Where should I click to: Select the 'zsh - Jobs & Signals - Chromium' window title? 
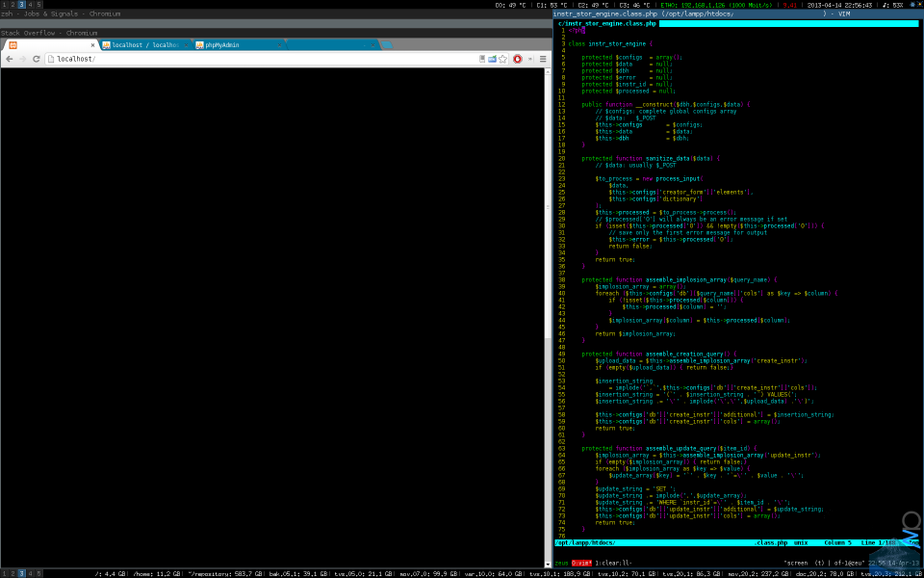coord(60,13)
